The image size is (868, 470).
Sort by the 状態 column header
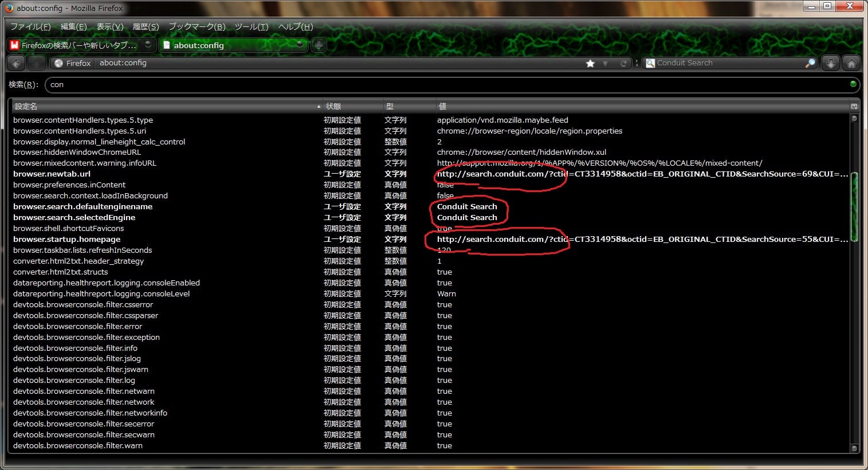(x=354, y=106)
